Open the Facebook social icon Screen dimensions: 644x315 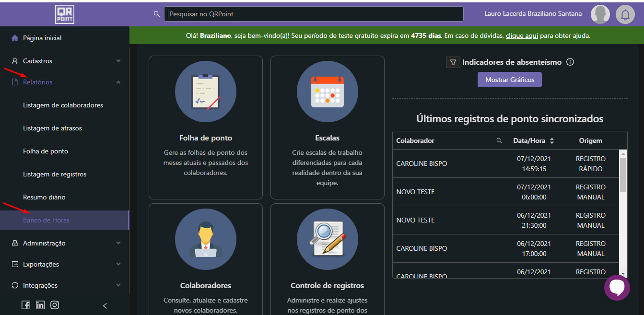point(26,305)
